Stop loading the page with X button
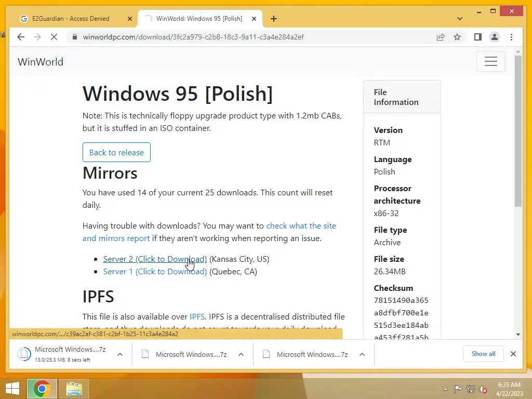532x399 pixels. click(x=54, y=37)
